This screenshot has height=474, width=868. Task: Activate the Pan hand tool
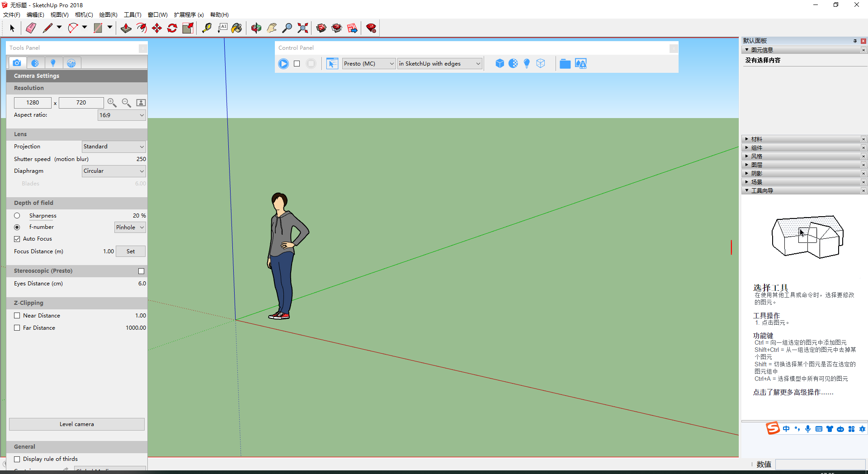pyautogui.click(x=272, y=28)
